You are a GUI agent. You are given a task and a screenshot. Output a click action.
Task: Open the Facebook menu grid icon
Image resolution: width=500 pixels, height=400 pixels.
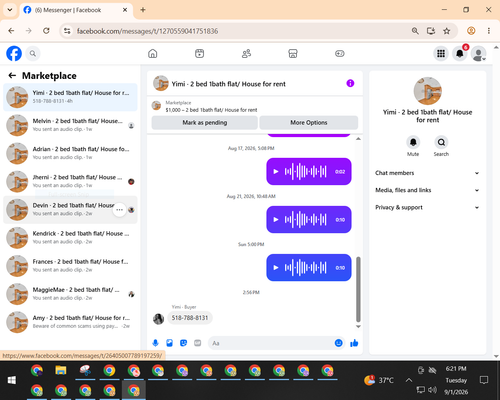pos(441,53)
